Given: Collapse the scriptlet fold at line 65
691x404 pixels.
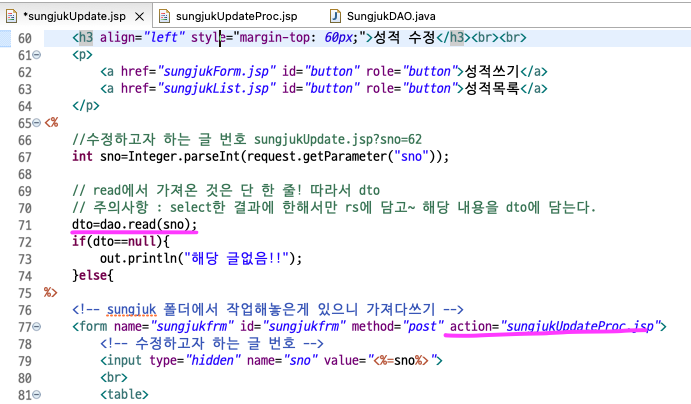Looking at the screenshot, I should pos(37,123).
